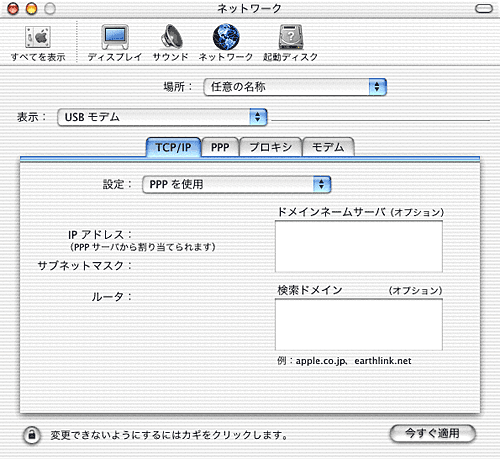Image resolution: width=500 pixels, height=459 pixels.
Task: Click the ネットワーク window title bar
Action: click(249, 9)
